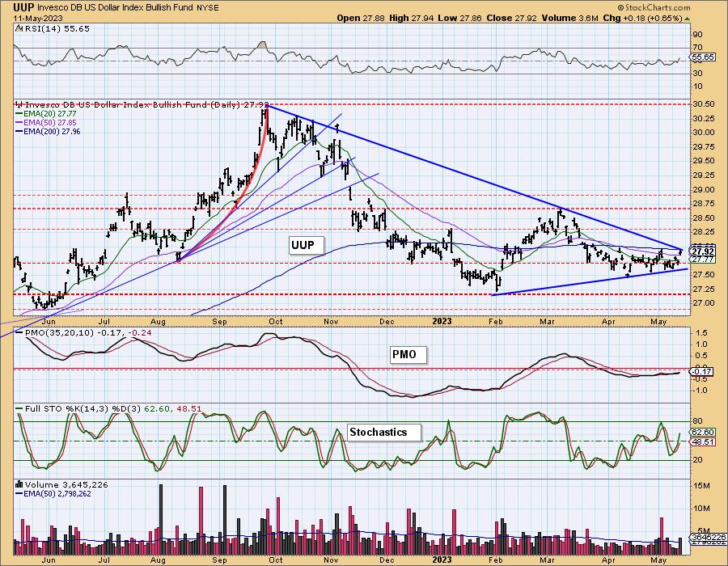728x566 pixels.
Task: Click the StockCharts.com watermark text
Action: coord(654,7)
